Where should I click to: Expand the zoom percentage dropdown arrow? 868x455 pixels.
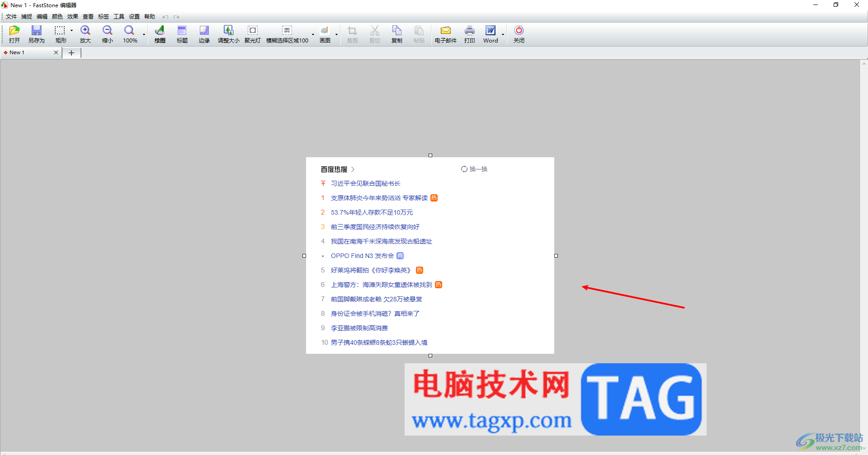pyautogui.click(x=144, y=34)
